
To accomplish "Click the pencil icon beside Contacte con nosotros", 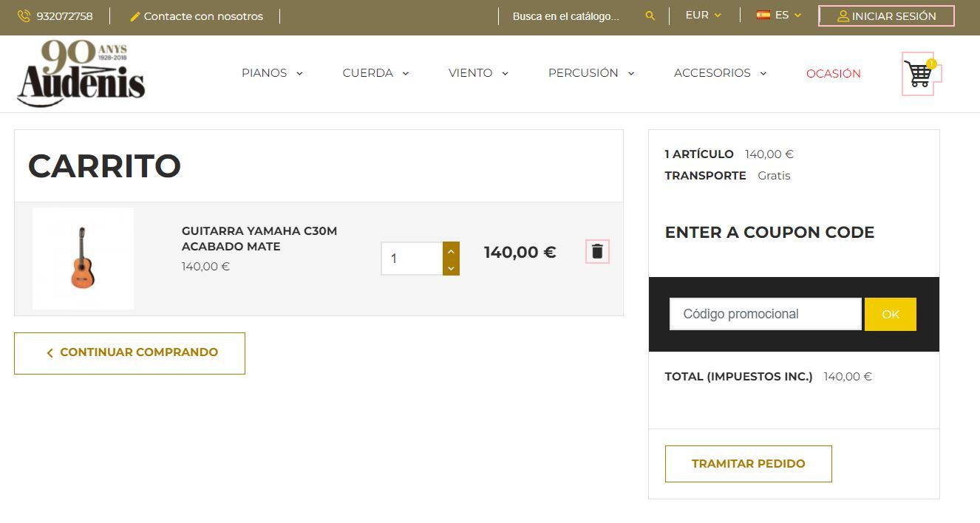I will coord(135,16).
